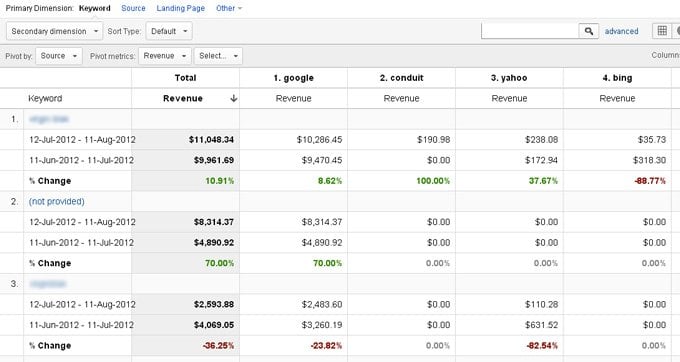Click the '3. yahoo' source heading
Viewport: 680px width, 362px height.
[509, 78]
